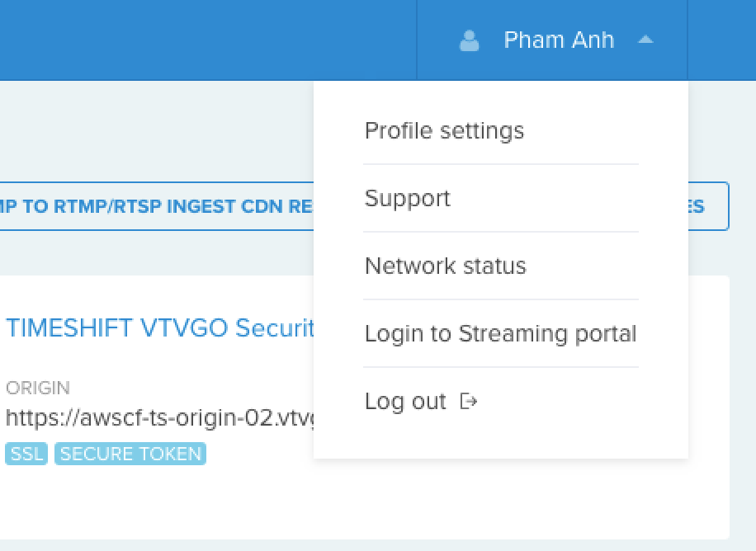
Task: Open Profile settings
Action: tap(444, 131)
